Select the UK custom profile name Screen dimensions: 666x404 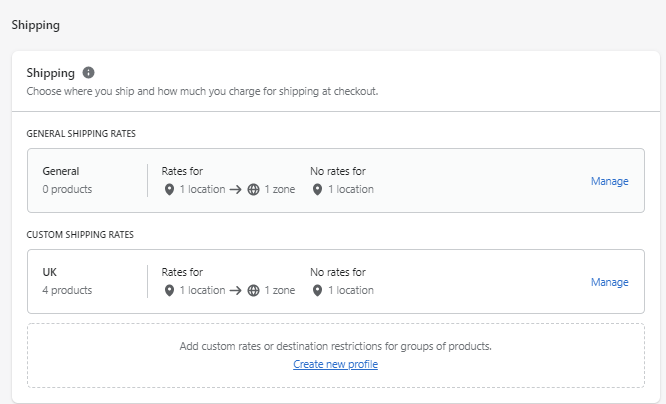[x=51, y=272]
